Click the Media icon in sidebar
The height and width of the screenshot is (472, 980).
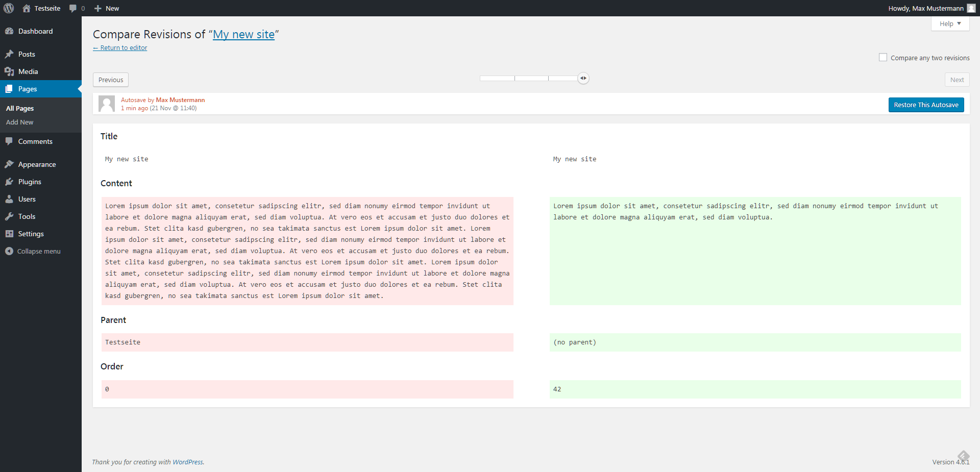(9, 71)
